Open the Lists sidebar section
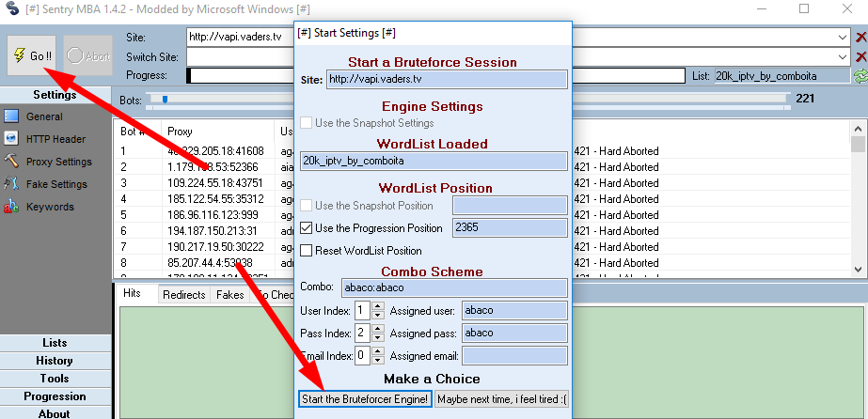868x419 pixels. point(55,343)
